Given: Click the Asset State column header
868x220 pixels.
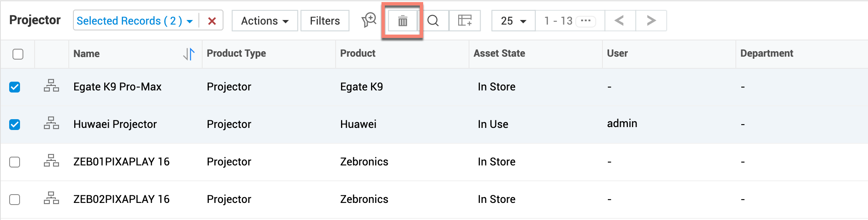Looking at the screenshot, I should (x=499, y=53).
